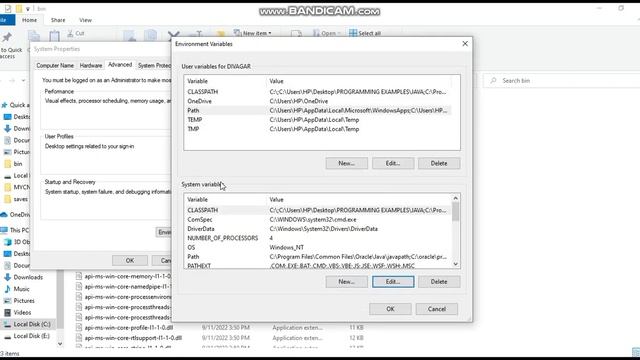The width and height of the screenshot is (640, 360).
Task: Close the Environment Variables dialog
Action: pyautogui.click(x=465, y=44)
